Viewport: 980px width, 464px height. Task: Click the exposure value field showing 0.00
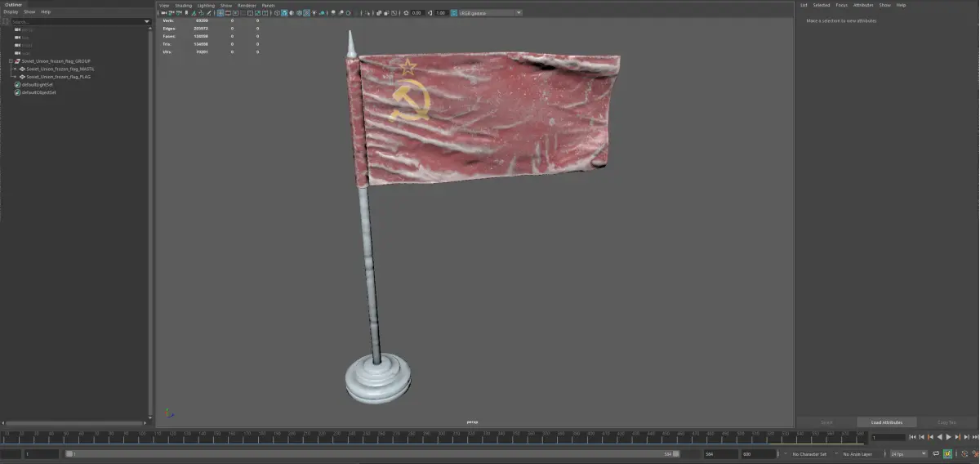click(x=416, y=13)
